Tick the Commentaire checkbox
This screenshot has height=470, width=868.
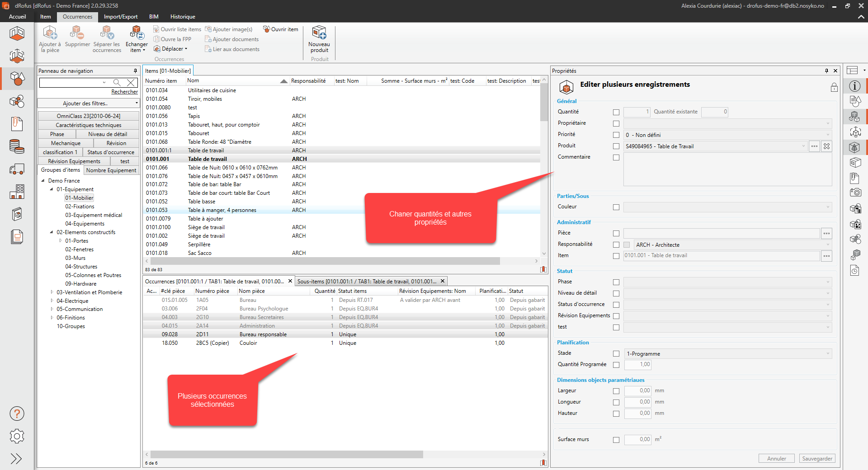coord(616,157)
